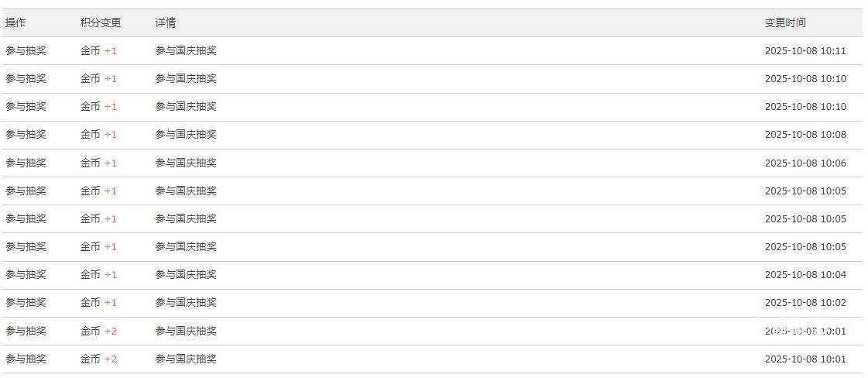Click the timestamp 2025-10-08 10:06
868x378 pixels.
coord(805,163)
